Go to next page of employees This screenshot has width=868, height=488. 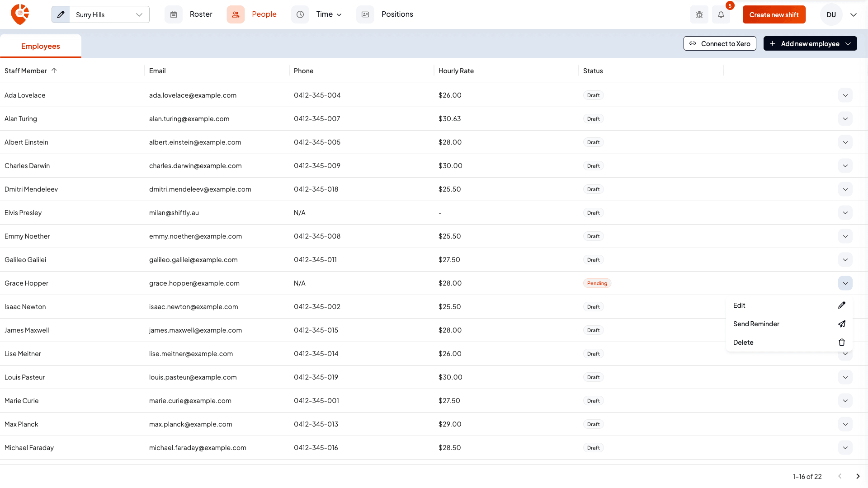[858, 476]
